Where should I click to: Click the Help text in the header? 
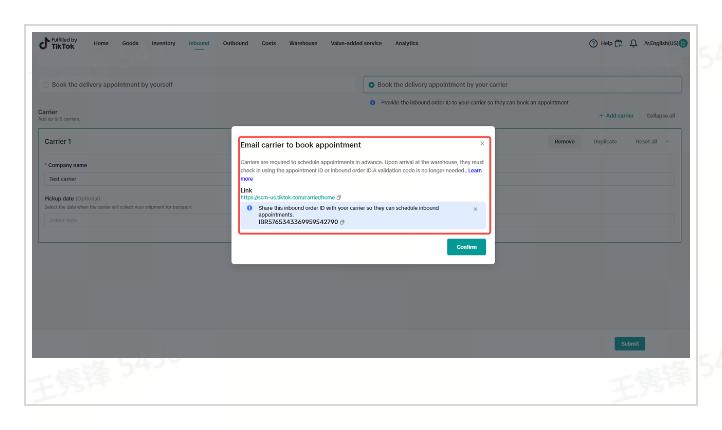point(606,43)
